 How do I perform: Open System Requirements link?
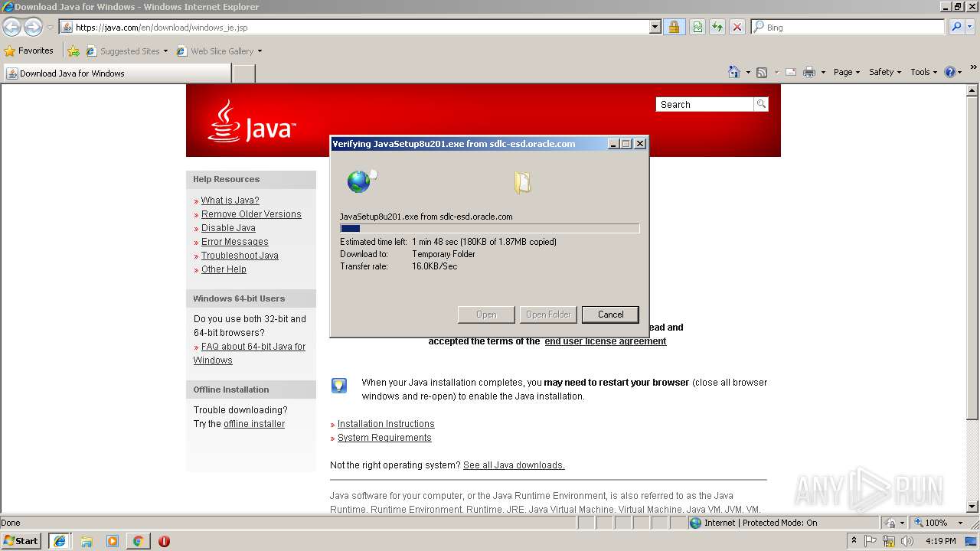[x=384, y=438]
